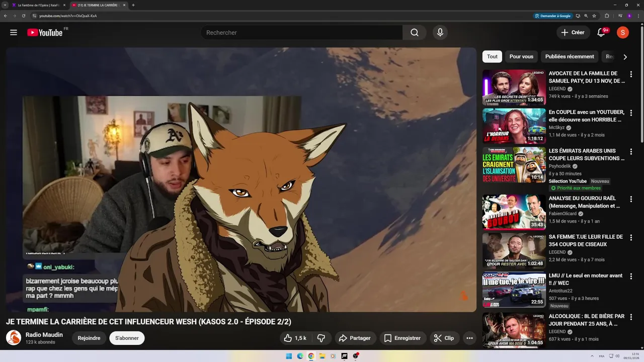Like the video with thumbs up
This screenshot has width=644, height=362.
295,338
